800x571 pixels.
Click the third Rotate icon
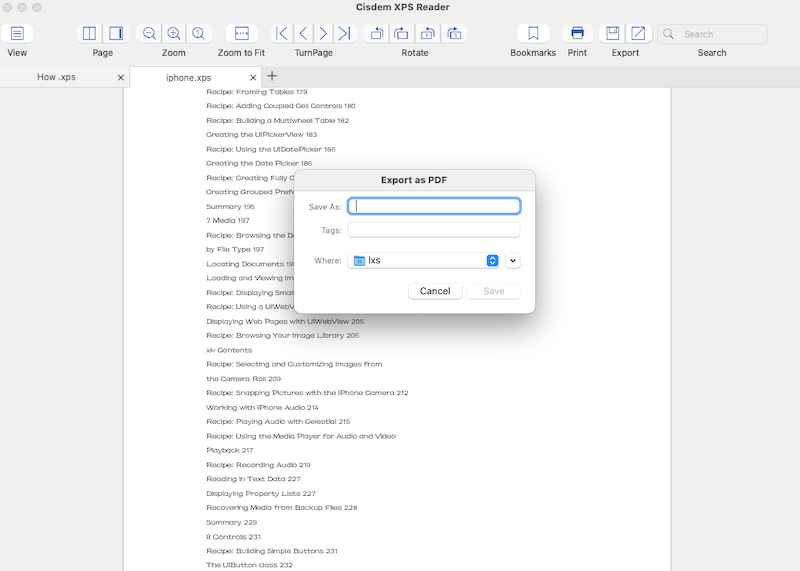pos(428,34)
